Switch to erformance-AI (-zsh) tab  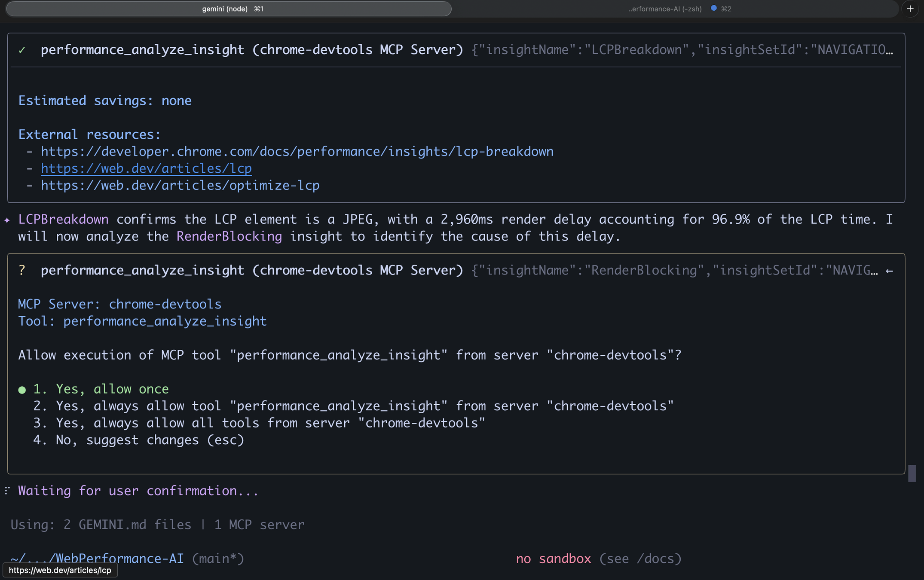click(664, 9)
